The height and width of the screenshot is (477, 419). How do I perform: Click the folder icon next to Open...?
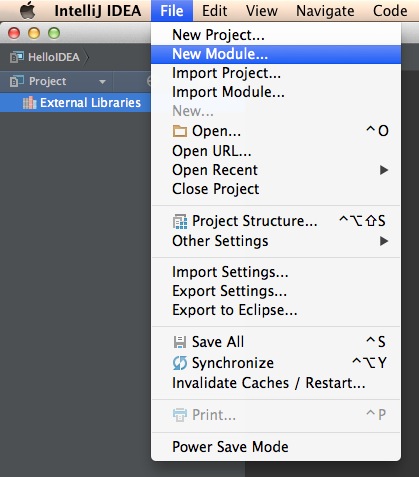(180, 131)
